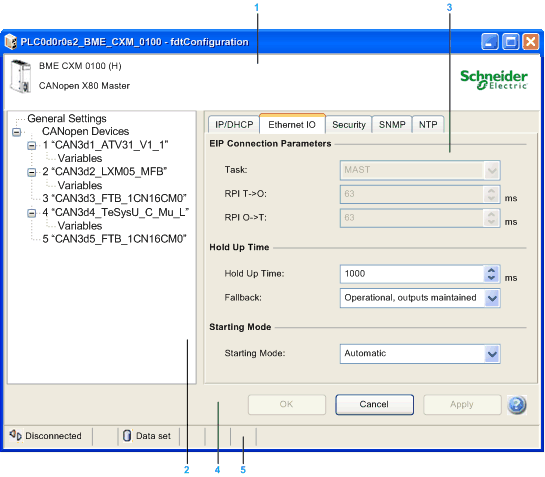Select device 4 CAN3d4_TeSysU_C_Mu_L
Viewport: 545px width, 477px height.
click(x=116, y=212)
